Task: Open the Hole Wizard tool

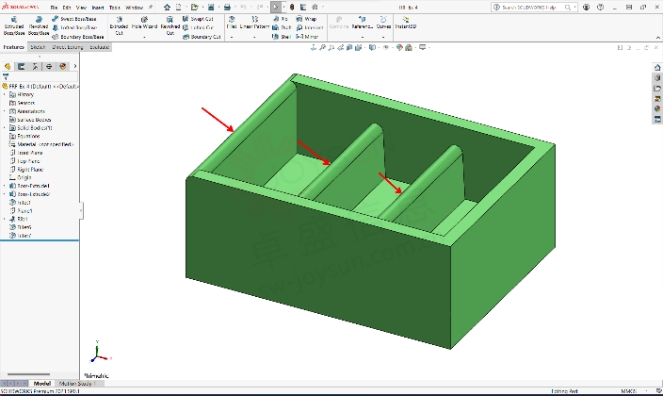Action: point(144,23)
